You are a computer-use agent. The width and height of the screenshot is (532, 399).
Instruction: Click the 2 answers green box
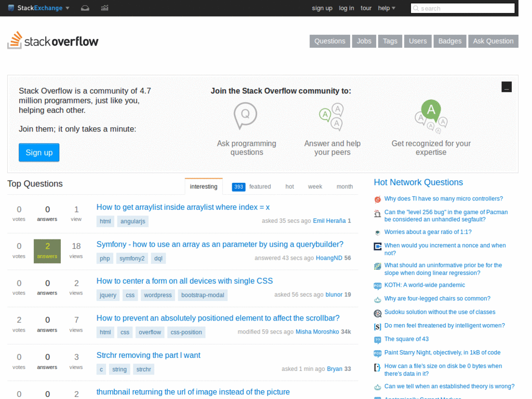(x=47, y=251)
